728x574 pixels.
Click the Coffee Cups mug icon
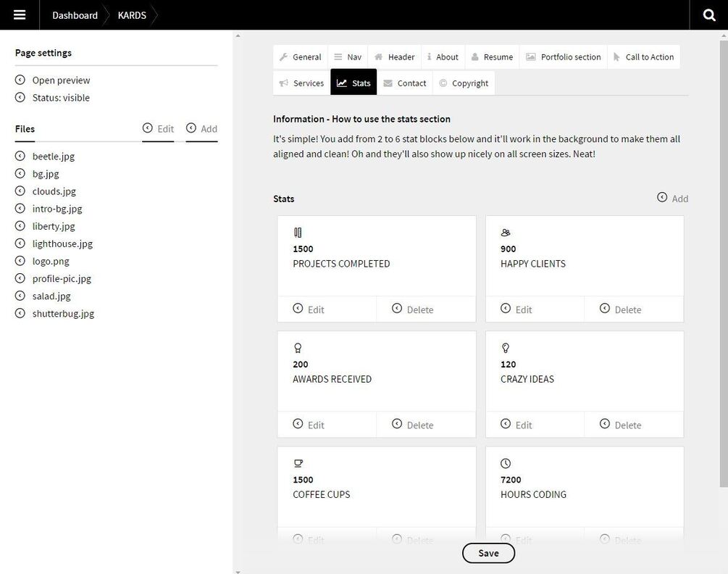pyautogui.click(x=298, y=463)
